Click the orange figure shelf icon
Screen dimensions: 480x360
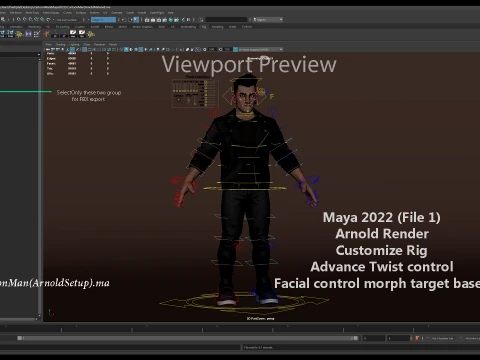coord(46,34)
